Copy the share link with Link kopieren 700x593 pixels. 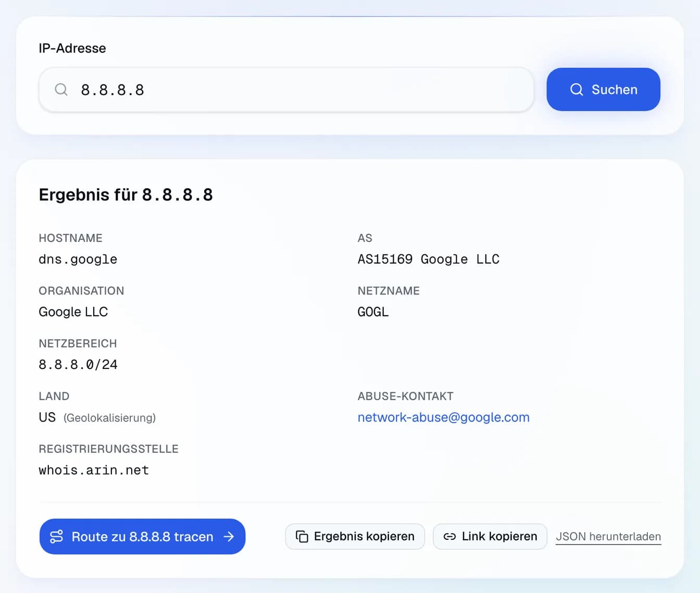click(x=490, y=537)
